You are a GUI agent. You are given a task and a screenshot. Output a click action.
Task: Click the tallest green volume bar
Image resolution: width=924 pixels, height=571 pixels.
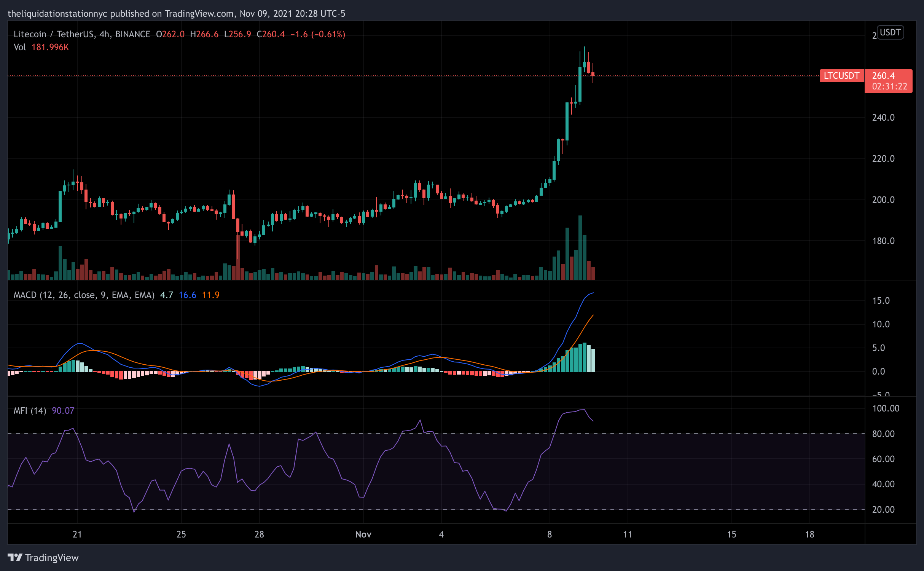(580, 247)
